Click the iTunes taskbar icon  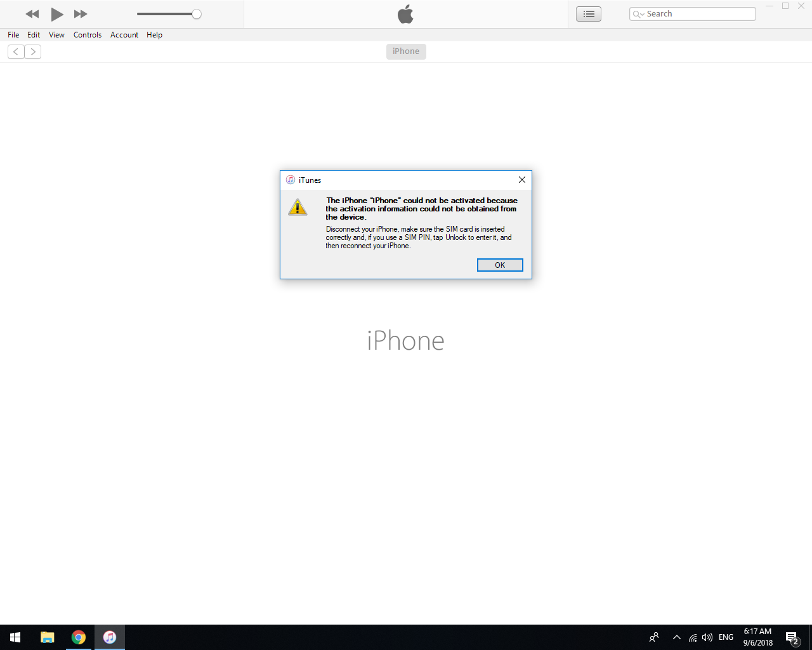point(110,637)
